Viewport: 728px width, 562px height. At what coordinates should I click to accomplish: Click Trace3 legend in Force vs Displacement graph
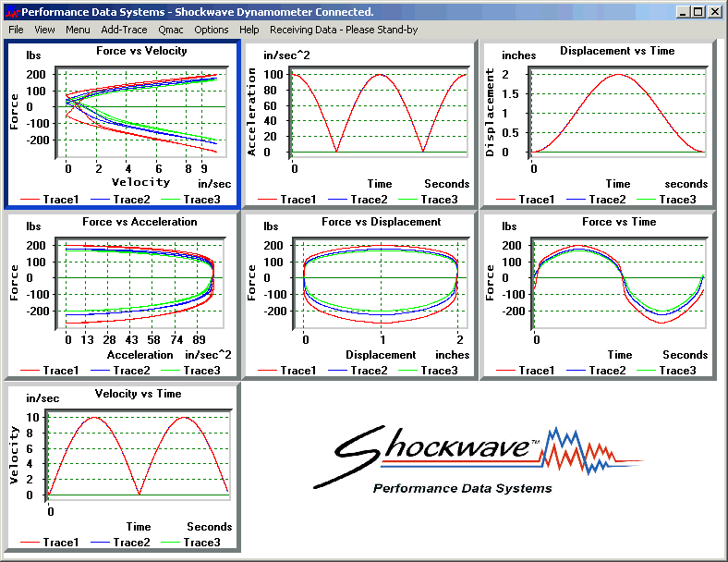point(428,370)
